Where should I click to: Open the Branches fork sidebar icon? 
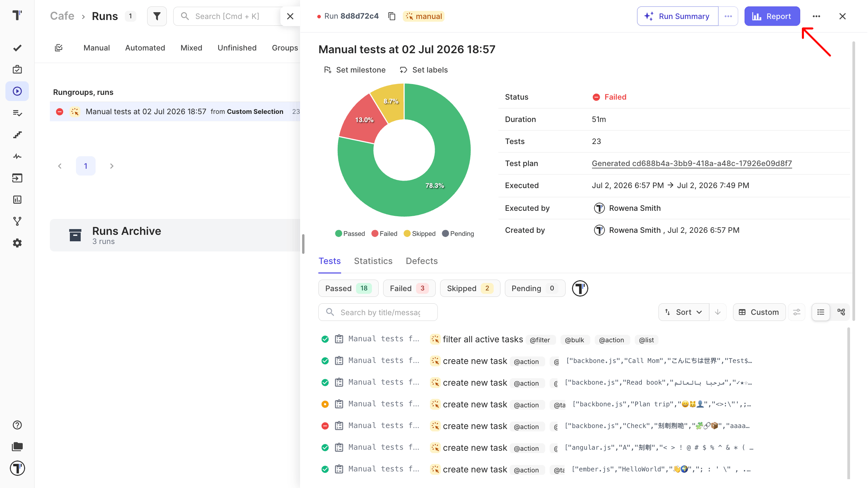[17, 221]
